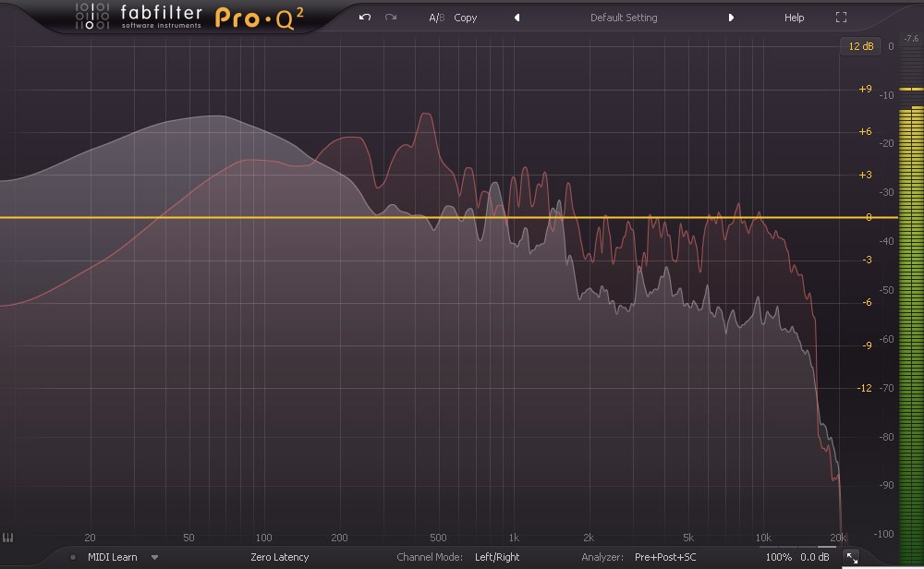Toggle the A/B state comparison
The height and width of the screenshot is (569, 924).
coord(437,18)
